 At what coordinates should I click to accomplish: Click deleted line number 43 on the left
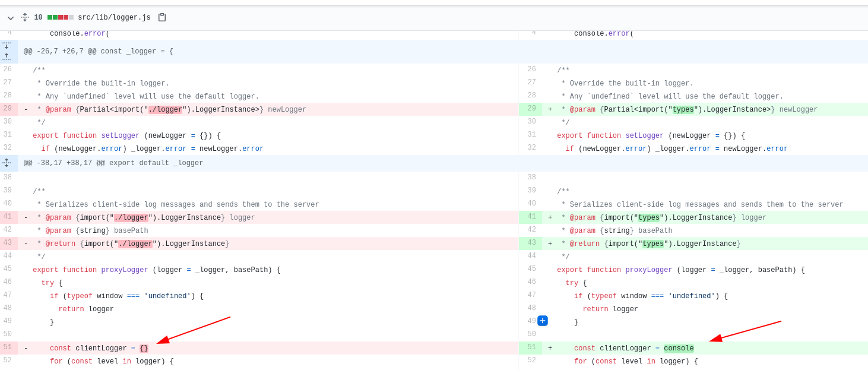pos(8,243)
